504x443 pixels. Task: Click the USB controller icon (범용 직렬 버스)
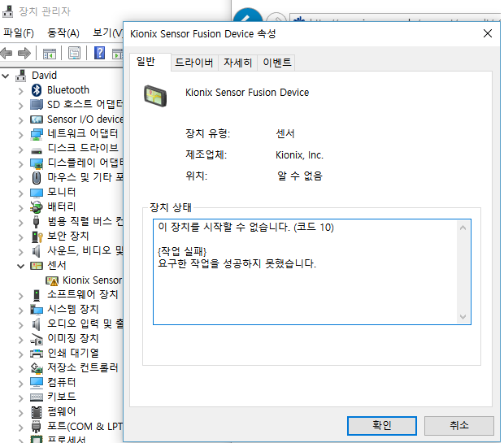pyautogui.click(x=37, y=222)
